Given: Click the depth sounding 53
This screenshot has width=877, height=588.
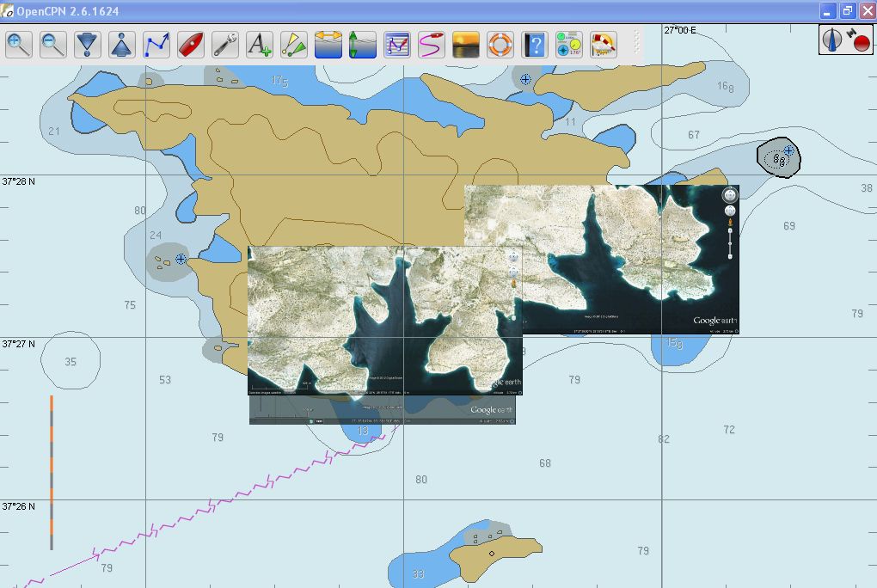Looking at the screenshot, I should point(165,380).
